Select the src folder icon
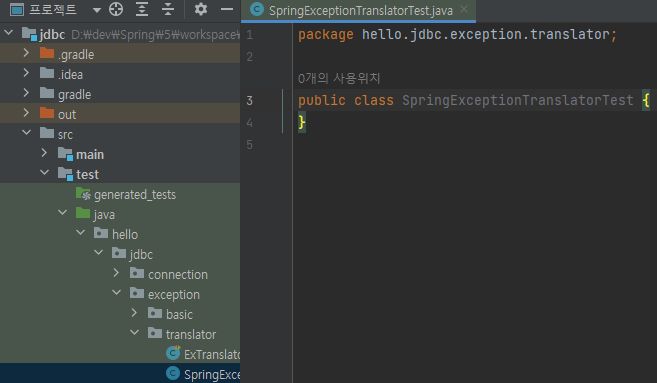657x383 pixels. tap(47, 133)
